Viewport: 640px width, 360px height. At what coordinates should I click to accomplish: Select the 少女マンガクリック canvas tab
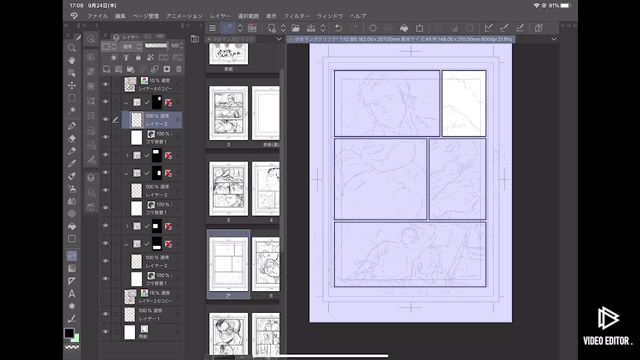[x=400, y=39]
